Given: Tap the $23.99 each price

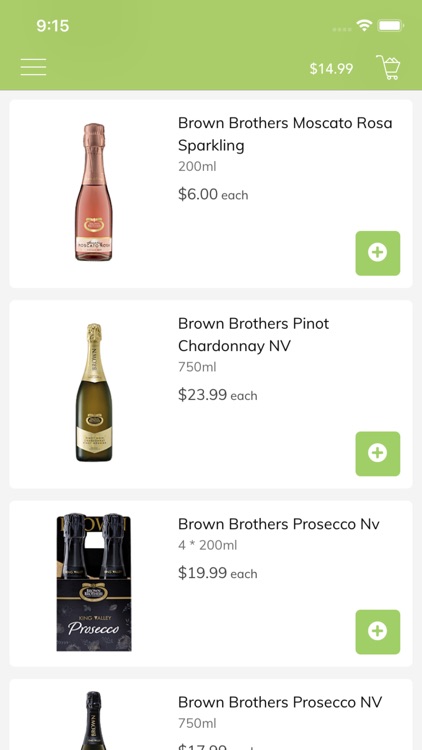Looking at the screenshot, I should 218,395.
